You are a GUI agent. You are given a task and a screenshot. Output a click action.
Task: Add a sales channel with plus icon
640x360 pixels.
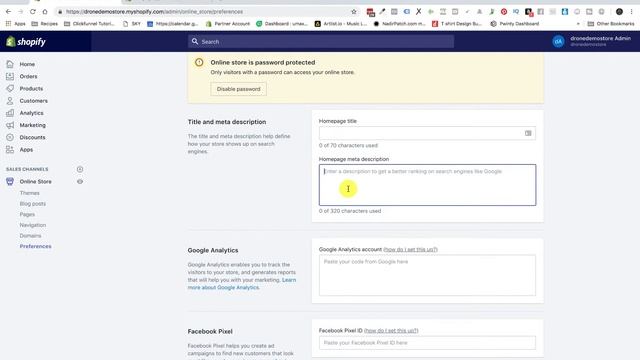pyautogui.click(x=80, y=169)
